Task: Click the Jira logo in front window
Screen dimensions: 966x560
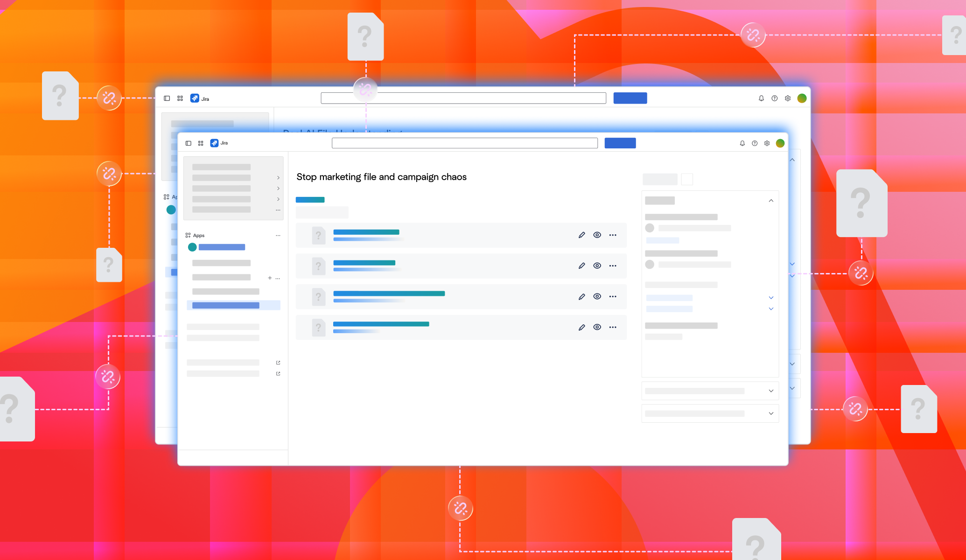Action: (x=214, y=143)
